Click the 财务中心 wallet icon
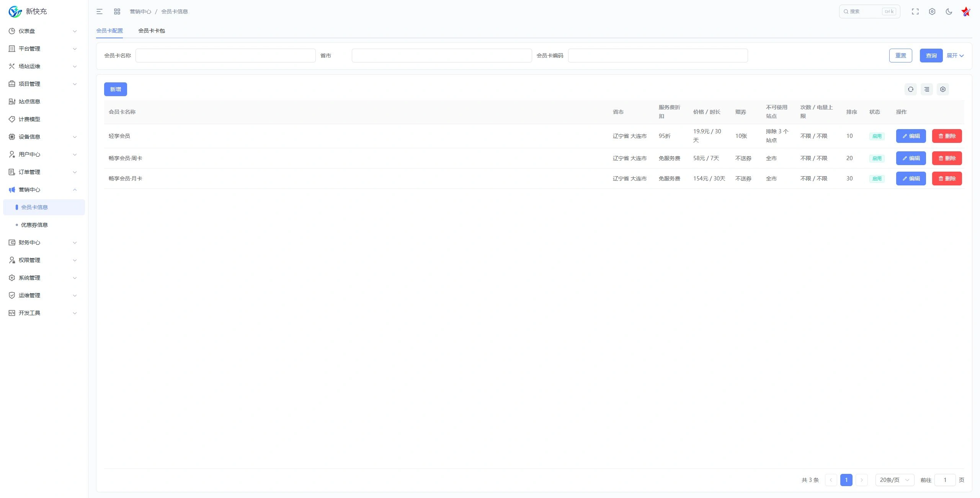This screenshot has width=980, height=498. 12,242
